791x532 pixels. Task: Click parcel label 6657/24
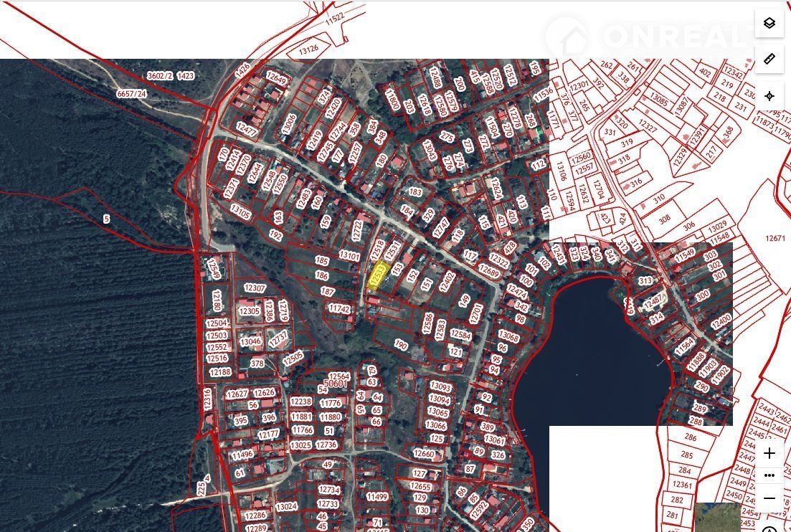click(x=131, y=93)
